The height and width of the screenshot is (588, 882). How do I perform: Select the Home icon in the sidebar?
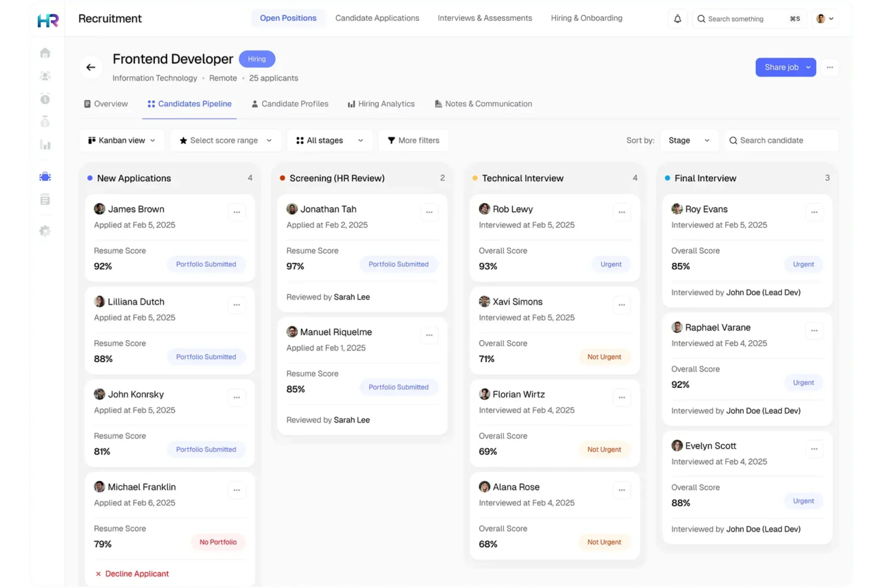coord(45,52)
